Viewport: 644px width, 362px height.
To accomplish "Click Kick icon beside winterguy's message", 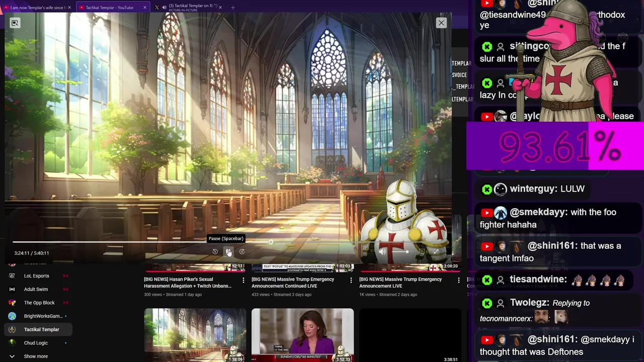I will [487, 190].
